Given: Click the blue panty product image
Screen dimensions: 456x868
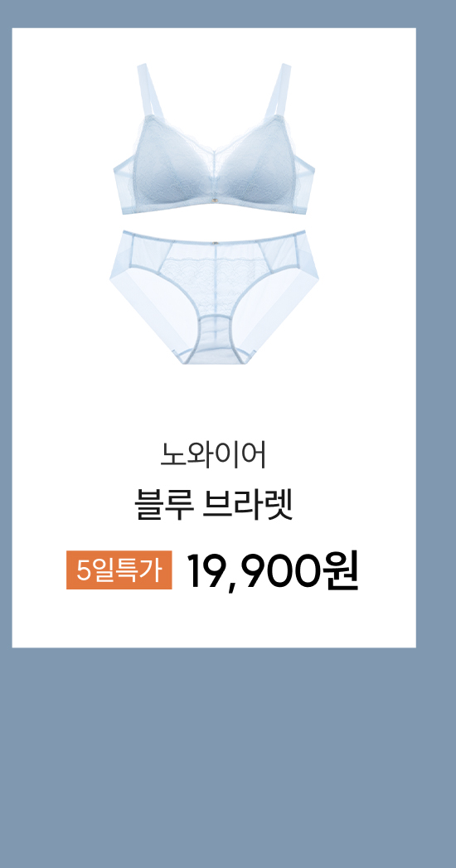Looking at the screenshot, I should coord(214,298).
